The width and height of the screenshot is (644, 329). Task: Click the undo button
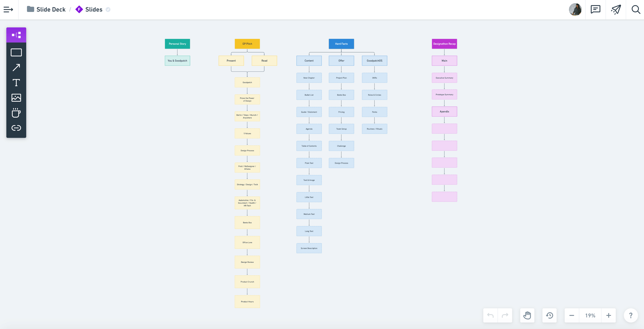[x=490, y=316]
